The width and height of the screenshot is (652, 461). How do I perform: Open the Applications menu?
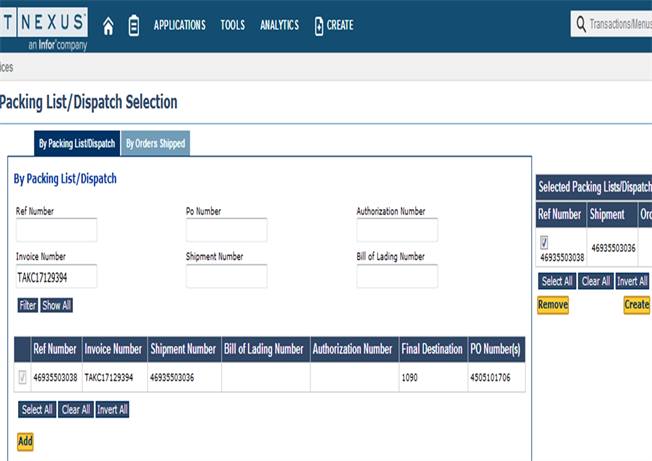(179, 26)
